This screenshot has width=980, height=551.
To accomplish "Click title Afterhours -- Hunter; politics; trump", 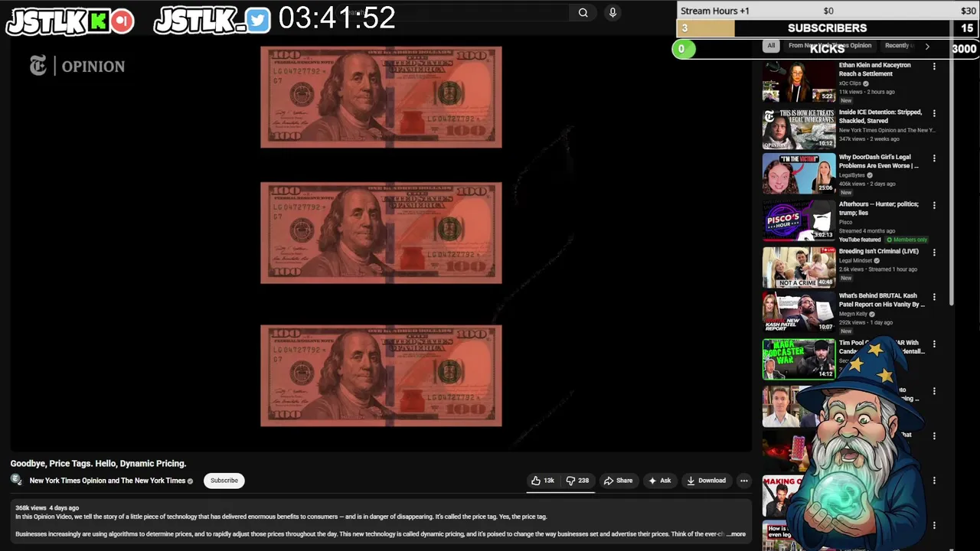I will click(x=879, y=208).
